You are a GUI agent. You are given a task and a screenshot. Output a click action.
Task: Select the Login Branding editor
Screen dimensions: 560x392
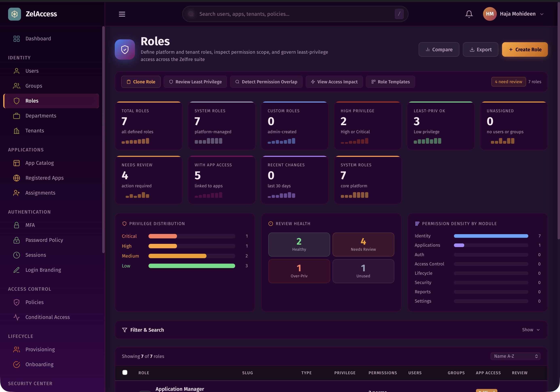43,270
